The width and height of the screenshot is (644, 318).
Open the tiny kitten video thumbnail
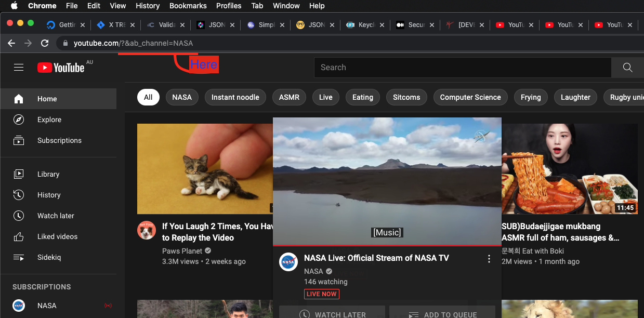click(205, 169)
